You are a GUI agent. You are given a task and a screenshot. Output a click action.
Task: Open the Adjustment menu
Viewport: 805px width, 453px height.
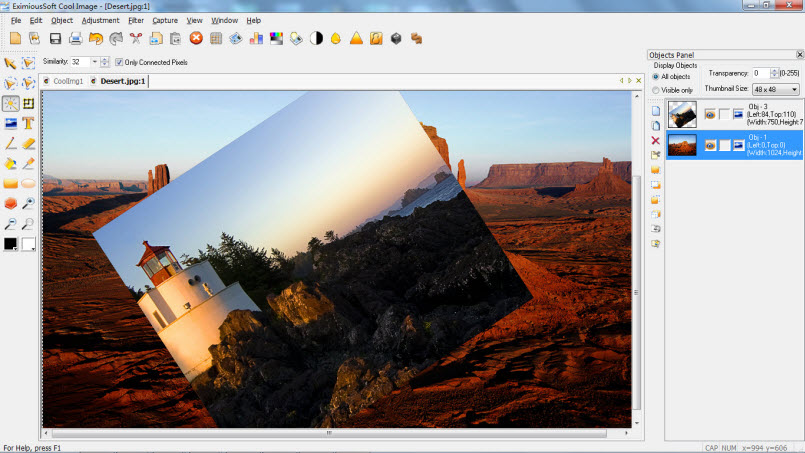point(100,20)
